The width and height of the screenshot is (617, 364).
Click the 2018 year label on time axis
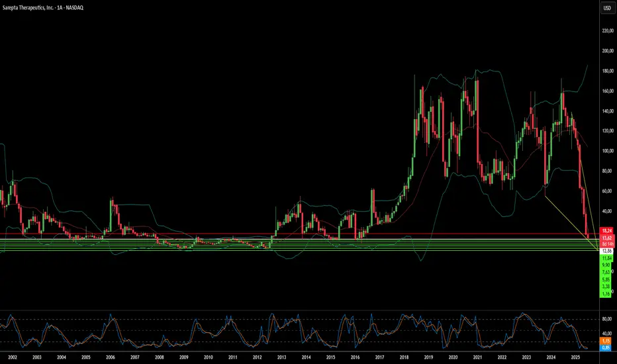tap(404, 357)
